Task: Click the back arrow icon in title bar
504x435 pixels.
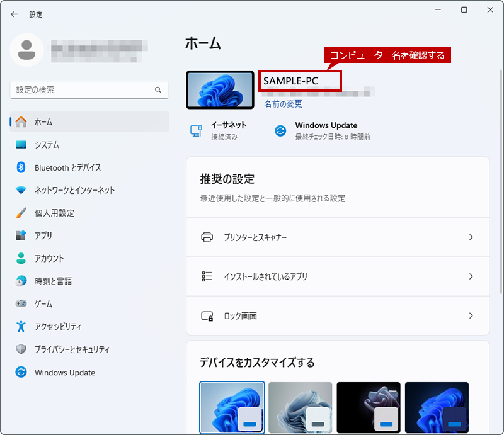Action: [14, 14]
